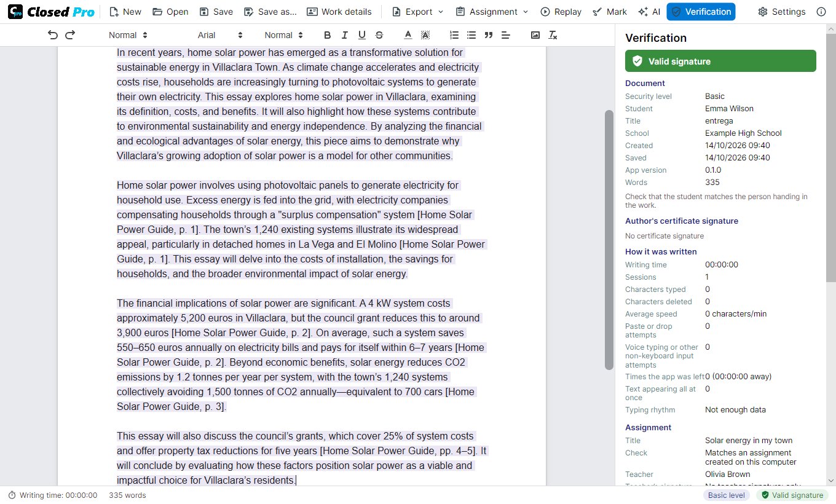This screenshot has width=836, height=504.
Task: Open Work details
Action: click(339, 12)
